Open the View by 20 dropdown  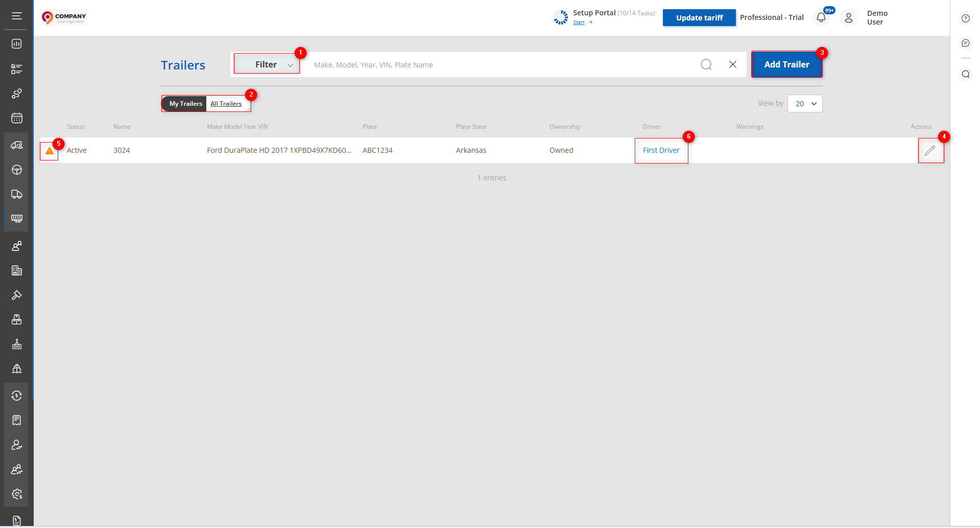pos(805,104)
